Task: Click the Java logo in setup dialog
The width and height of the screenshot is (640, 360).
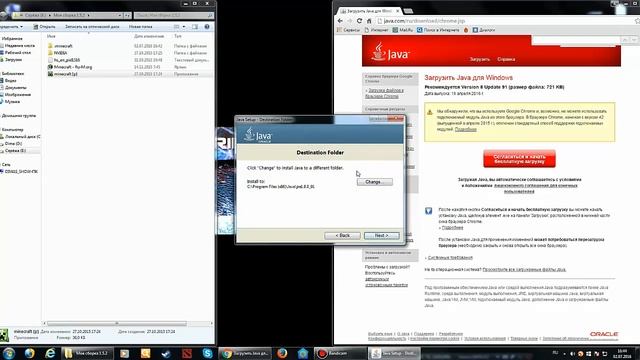Action: [x=258, y=135]
